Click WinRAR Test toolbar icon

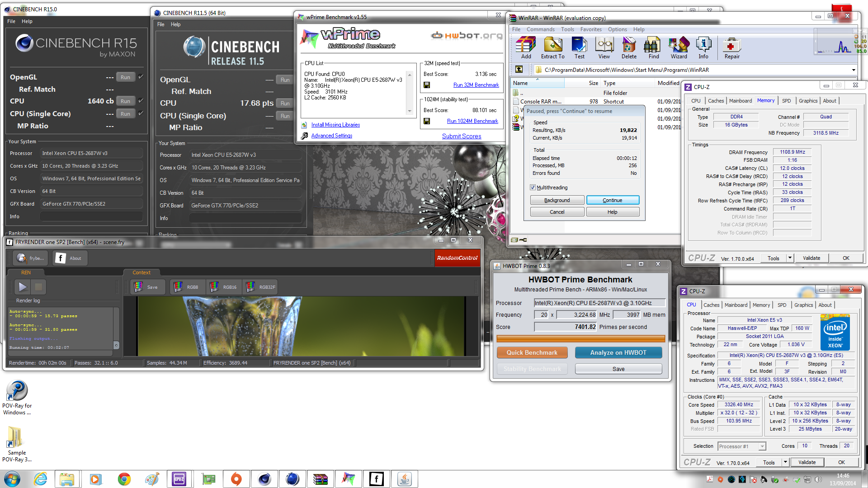point(579,48)
